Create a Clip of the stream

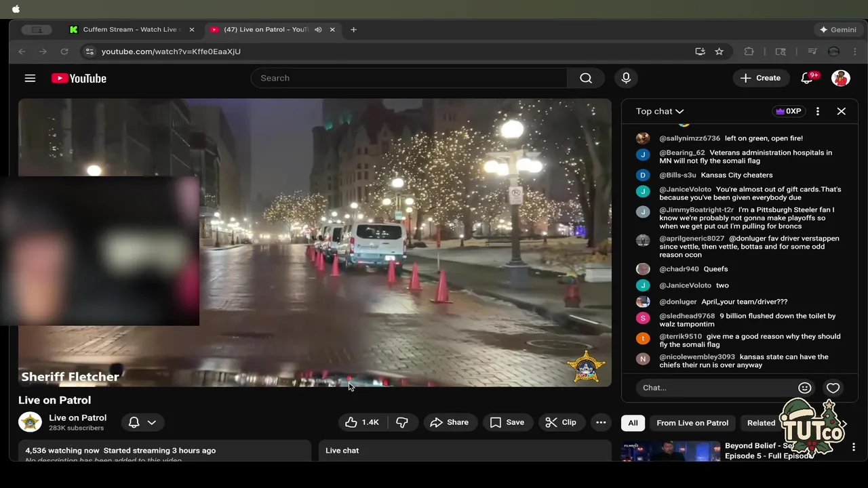[561, 422]
